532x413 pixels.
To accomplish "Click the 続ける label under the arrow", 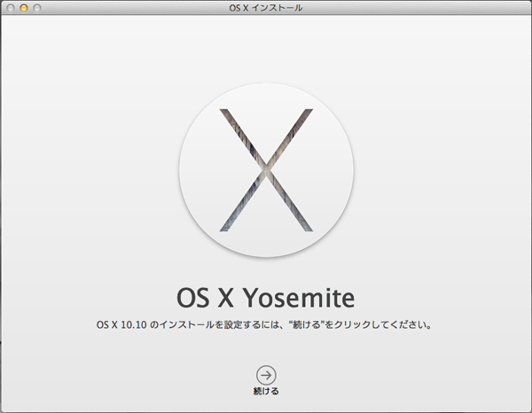I will click(x=266, y=392).
